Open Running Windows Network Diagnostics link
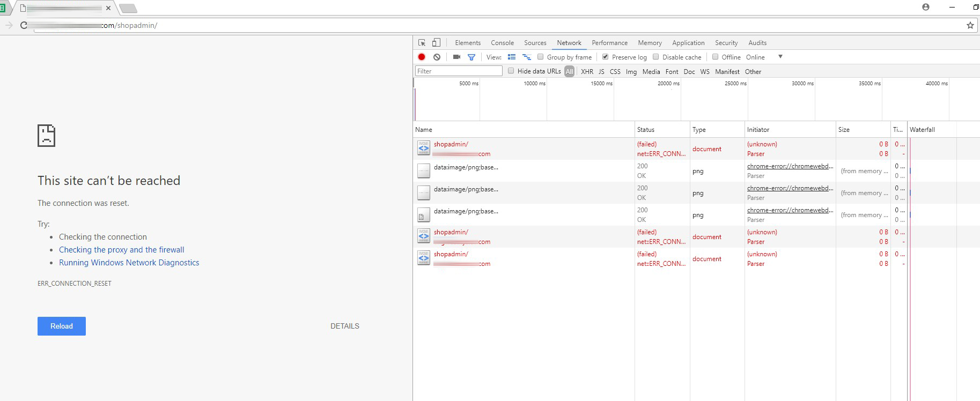 (129, 263)
